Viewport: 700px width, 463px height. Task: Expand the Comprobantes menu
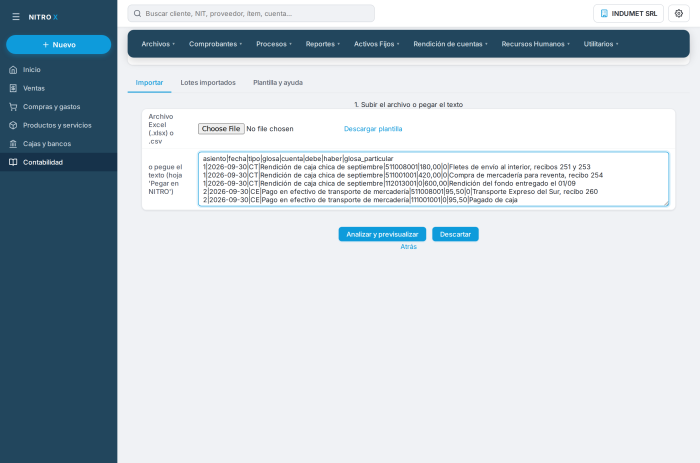click(x=215, y=44)
